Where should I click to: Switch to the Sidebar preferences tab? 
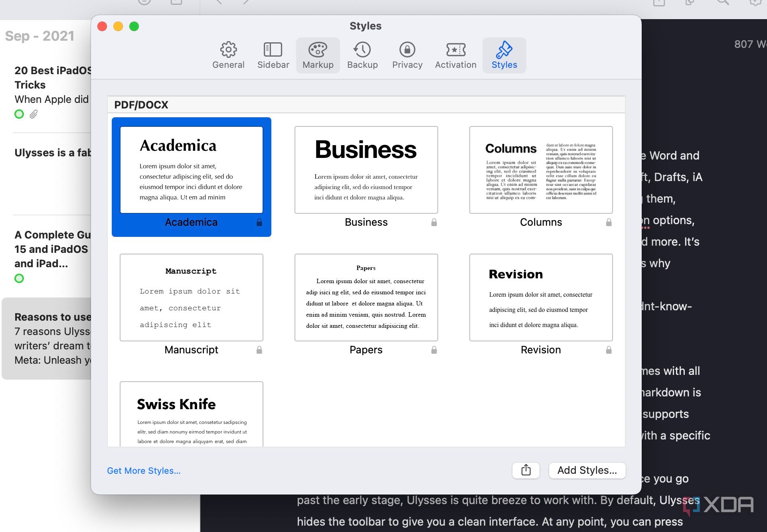coord(273,55)
